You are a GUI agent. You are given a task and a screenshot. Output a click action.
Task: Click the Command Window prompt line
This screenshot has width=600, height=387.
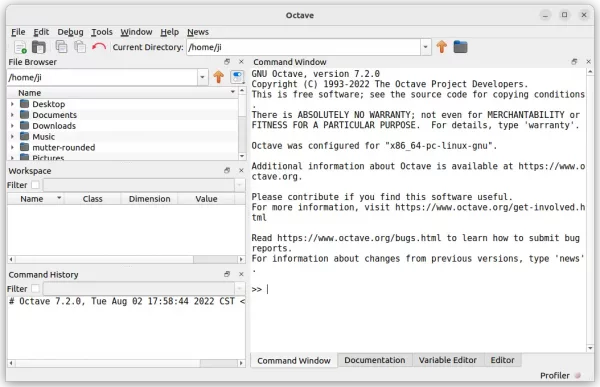pos(418,289)
